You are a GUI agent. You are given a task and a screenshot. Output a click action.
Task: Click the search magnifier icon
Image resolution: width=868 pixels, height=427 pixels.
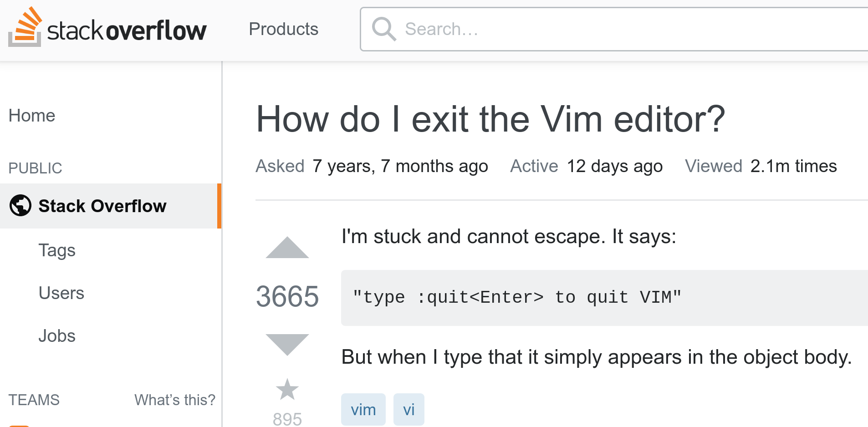383,29
